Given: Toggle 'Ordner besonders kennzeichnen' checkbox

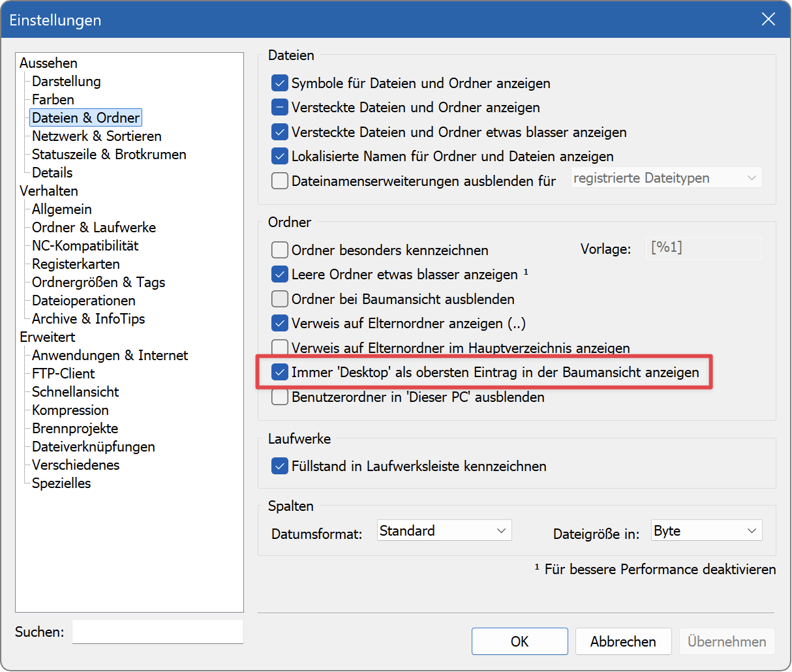Looking at the screenshot, I should point(280,250).
